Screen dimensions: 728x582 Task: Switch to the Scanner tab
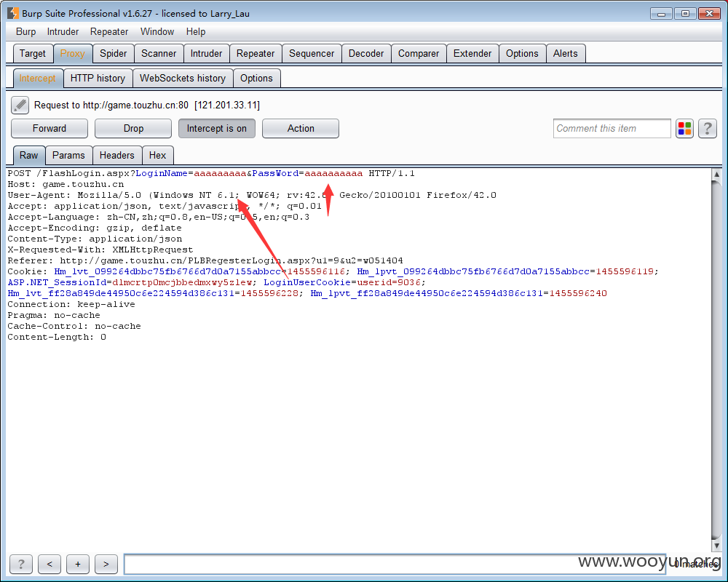[159, 54]
